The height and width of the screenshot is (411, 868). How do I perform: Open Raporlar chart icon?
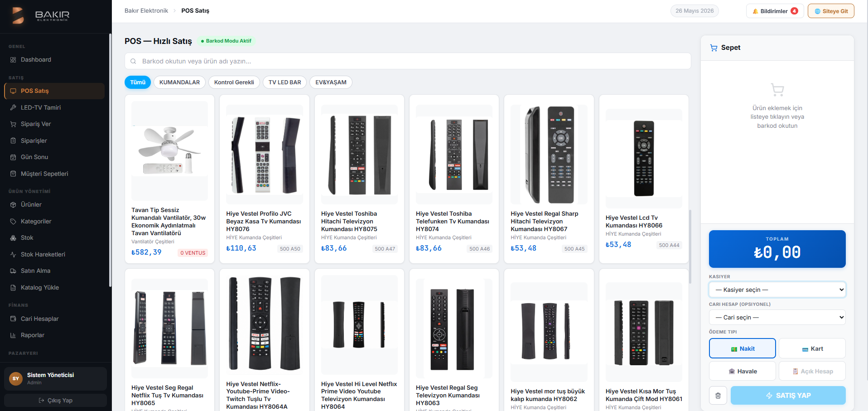coord(13,335)
